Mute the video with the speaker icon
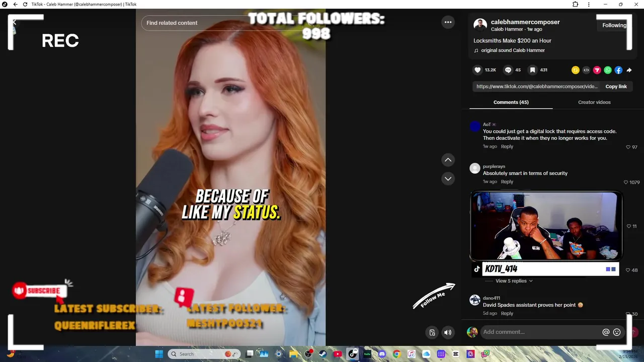The image size is (644, 362). point(448,332)
